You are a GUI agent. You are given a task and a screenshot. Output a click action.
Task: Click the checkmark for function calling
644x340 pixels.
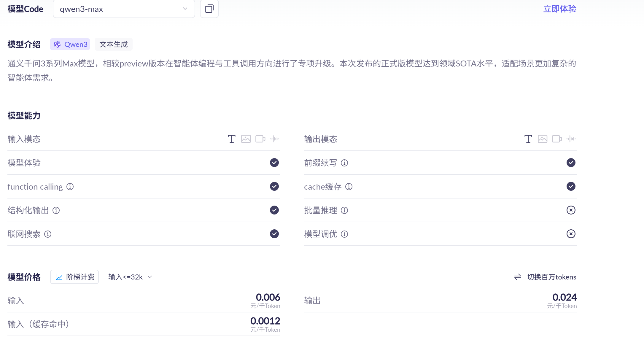click(x=274, y=186)
